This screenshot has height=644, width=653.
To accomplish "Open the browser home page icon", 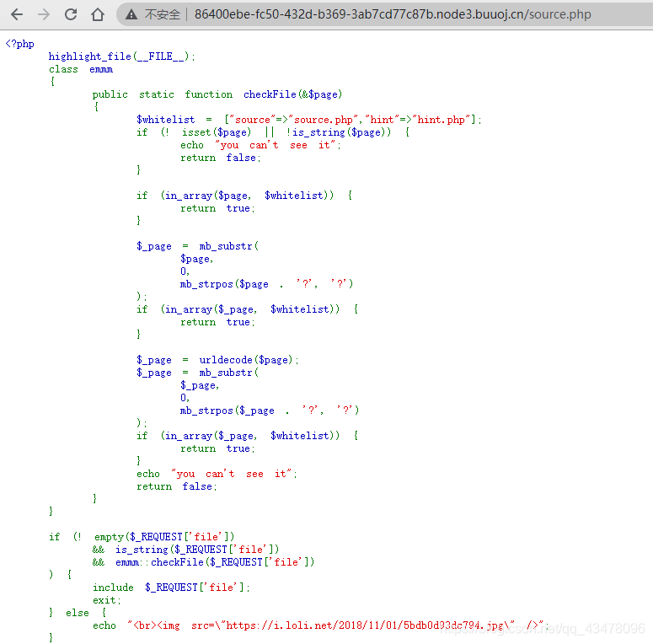I will (98, 14).
